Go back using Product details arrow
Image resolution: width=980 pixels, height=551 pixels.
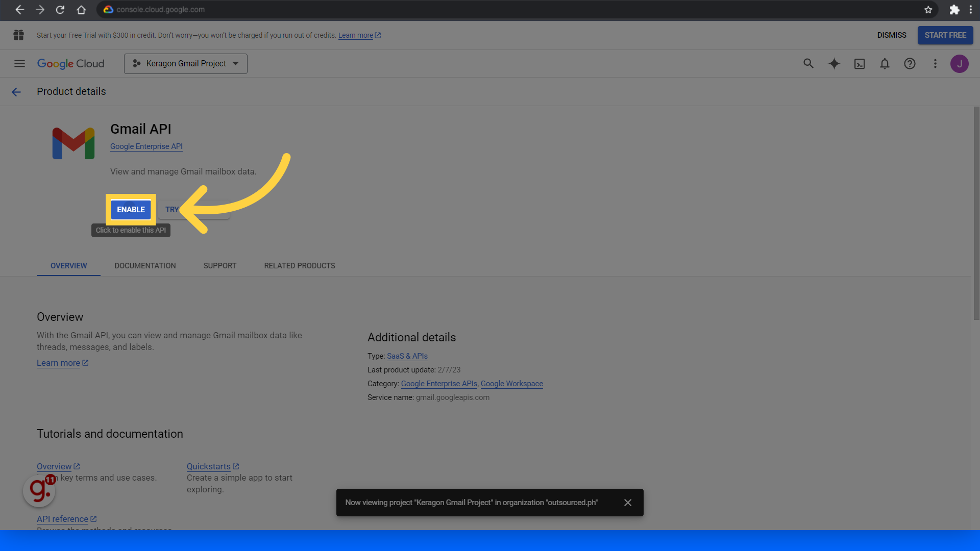[x=16, y=92]
